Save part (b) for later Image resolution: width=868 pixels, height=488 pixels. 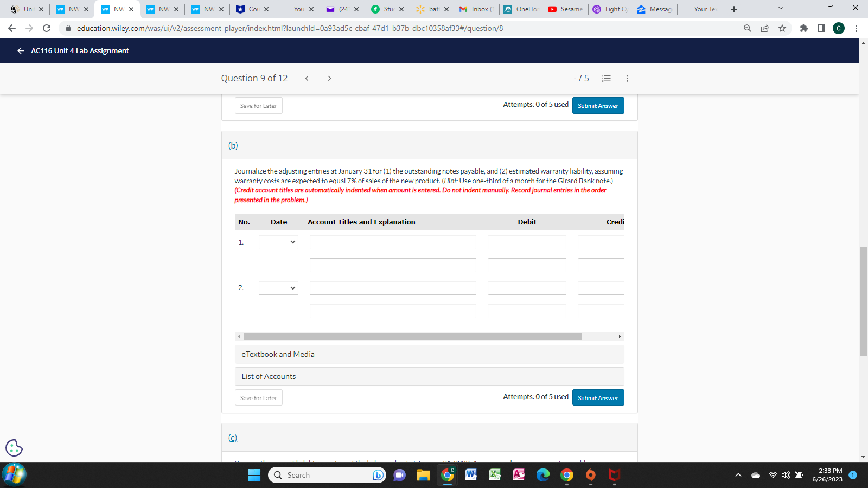click(259, 397)
